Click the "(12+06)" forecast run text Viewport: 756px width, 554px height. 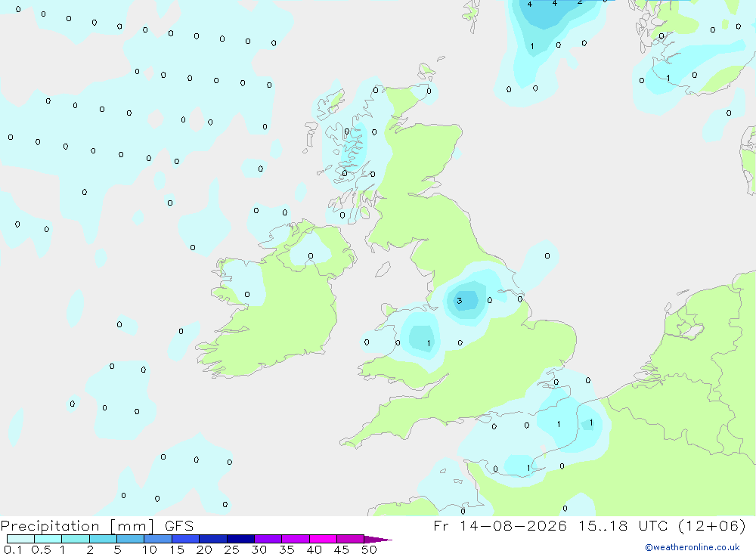tap(711, 525)
